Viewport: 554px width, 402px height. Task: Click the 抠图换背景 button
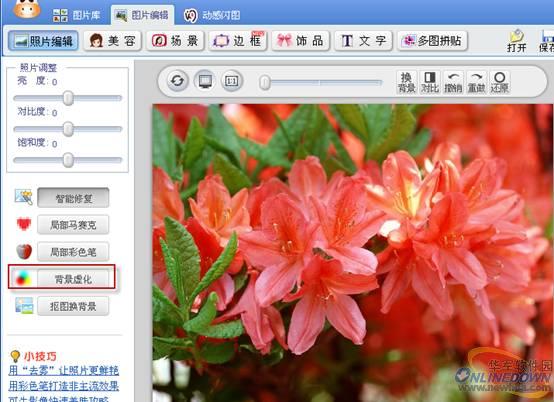pyautogui.click(x=73, y=306)
